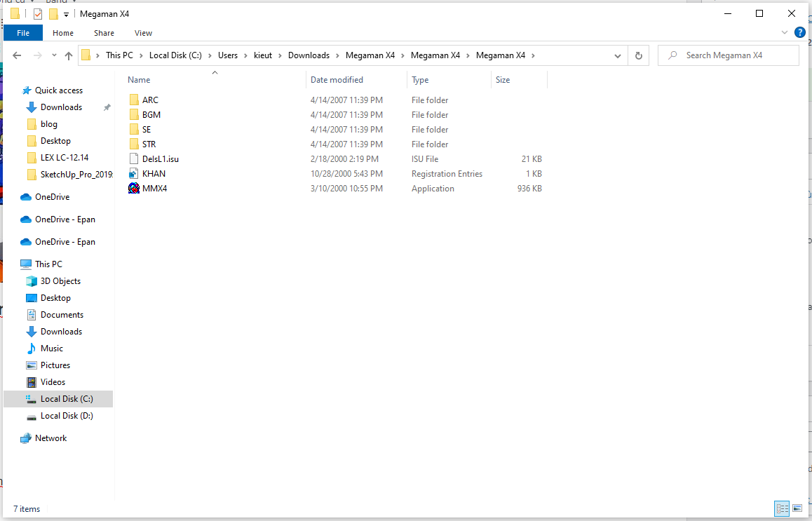Click the Downloads breadcrumb in address bar
Viewport: 812px width, 521px height.
pos(309,55)
